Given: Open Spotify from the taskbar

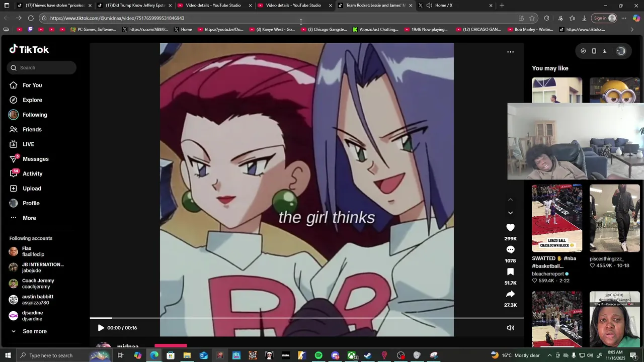Looking at the screenshot, I should pyautogui.click(x=318, y=355).
